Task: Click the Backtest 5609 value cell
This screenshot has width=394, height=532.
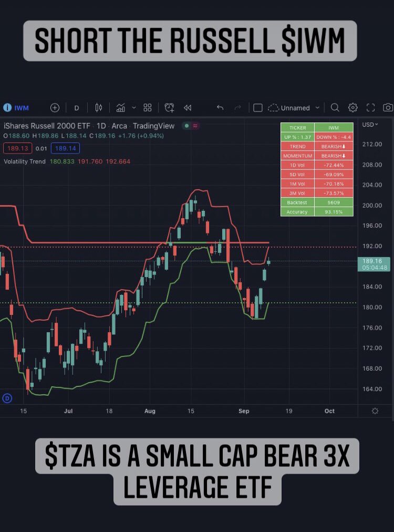Action: pos(334,202)
